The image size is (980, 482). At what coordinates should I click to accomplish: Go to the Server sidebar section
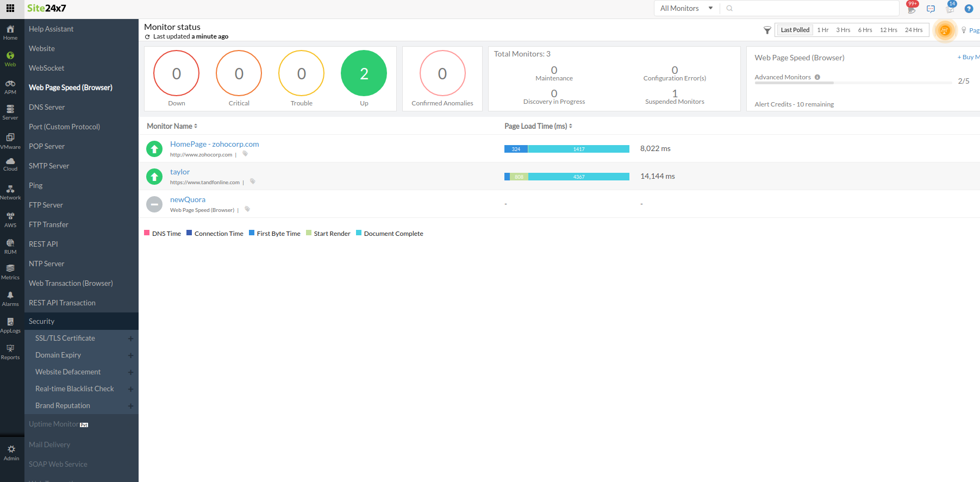[x=10, y=112]
